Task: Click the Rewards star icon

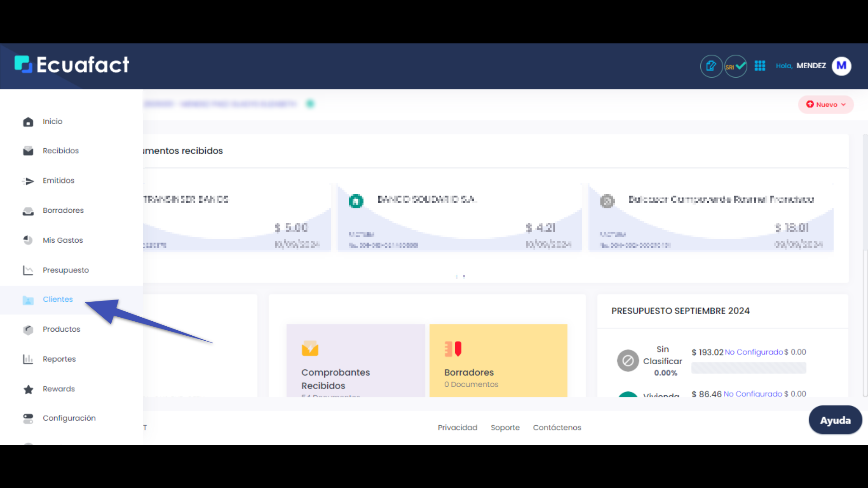Action: [28, 389]
